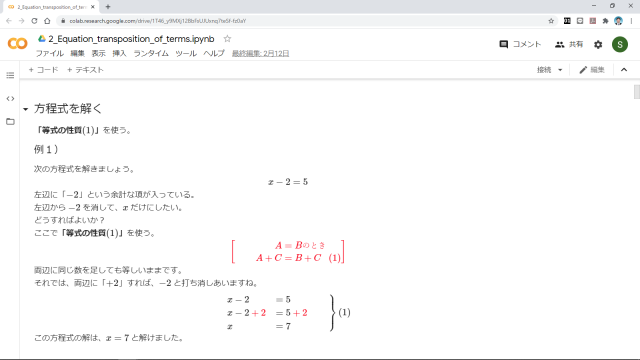Open the ファイル menu
The width and height of the screenshot is (640, 360).
tap(50, 53)
